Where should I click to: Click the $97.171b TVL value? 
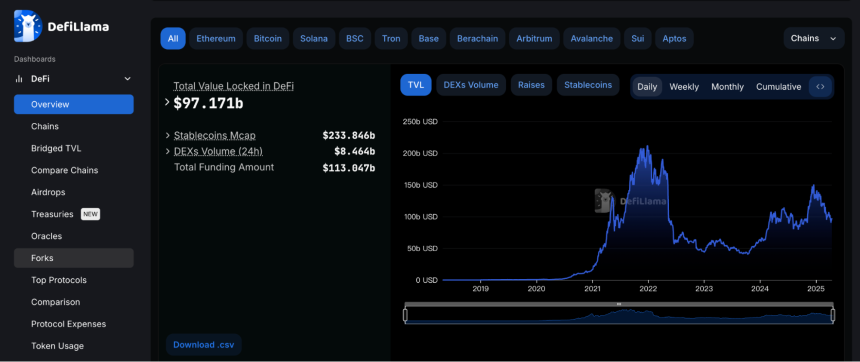click(x=208, y=103)
